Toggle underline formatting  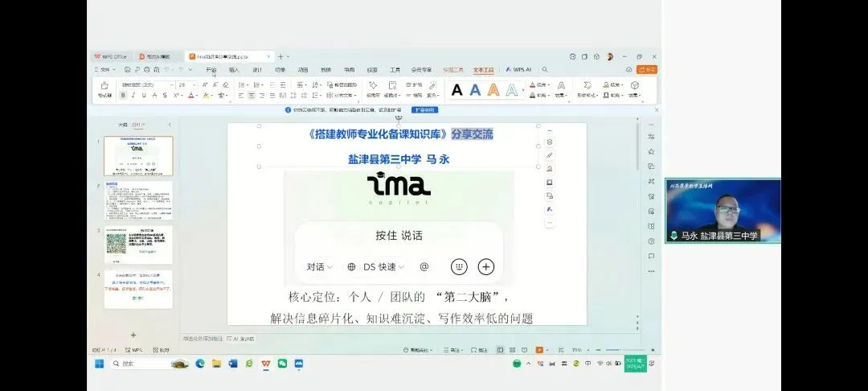[x=144, y=95]
